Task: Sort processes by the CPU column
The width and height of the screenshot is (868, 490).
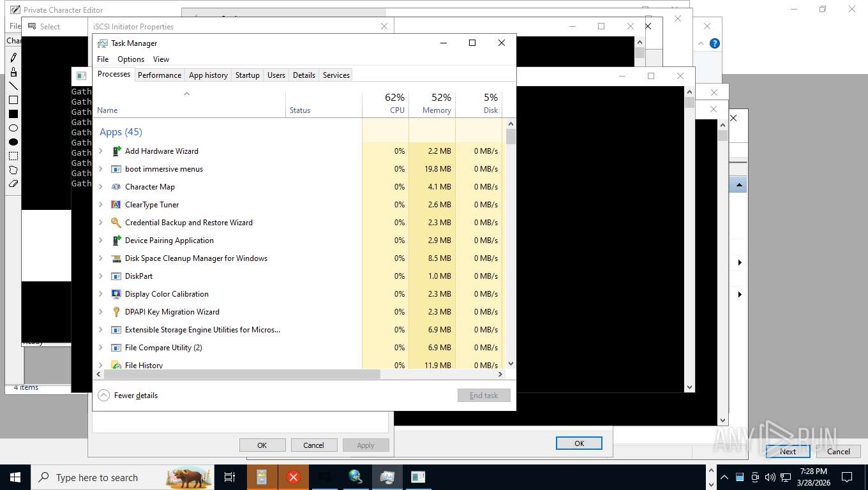Action: [x=385, y=103]
